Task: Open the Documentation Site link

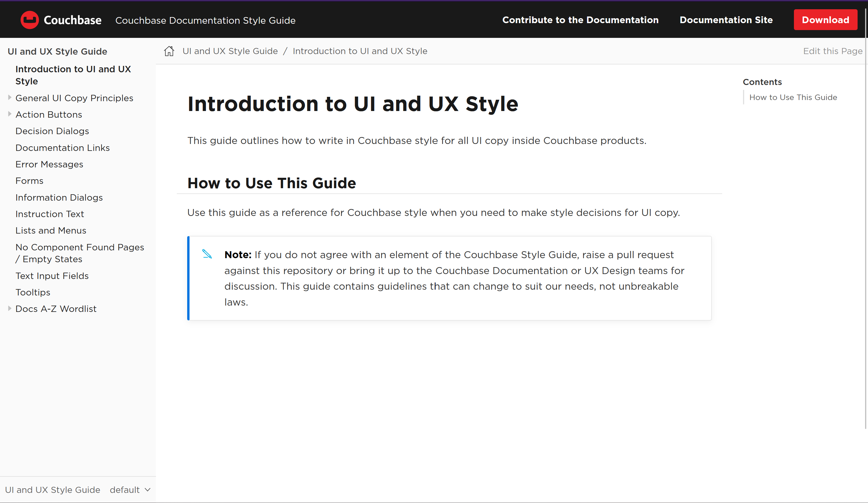Action: pyautogui.click(x=726, y=20)
